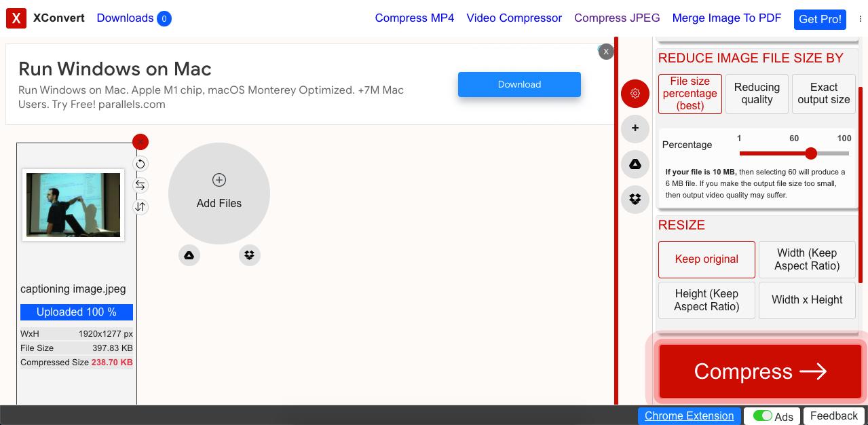Click the Dropbox icon in side panel
The height and width of the screenshot is (425, 868).
635,200
